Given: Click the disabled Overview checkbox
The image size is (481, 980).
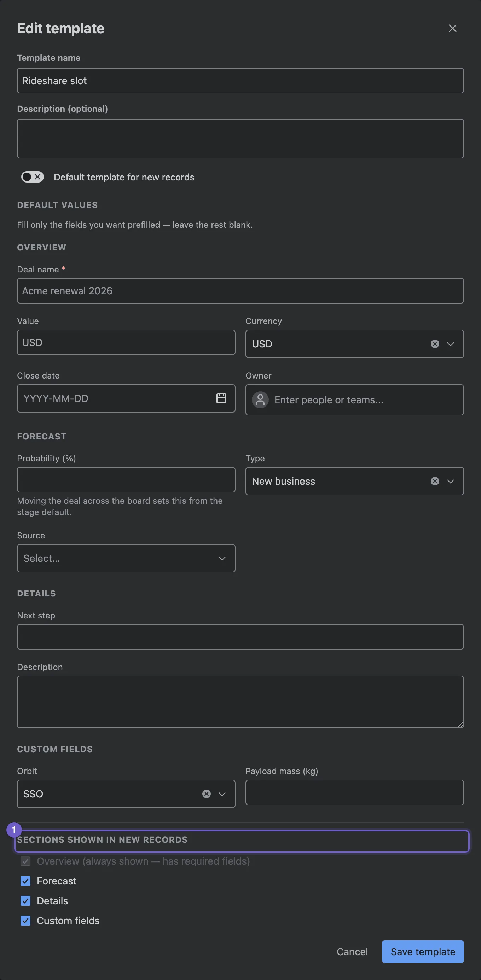Looking at the screenshot, I should (x=25, y=861).
